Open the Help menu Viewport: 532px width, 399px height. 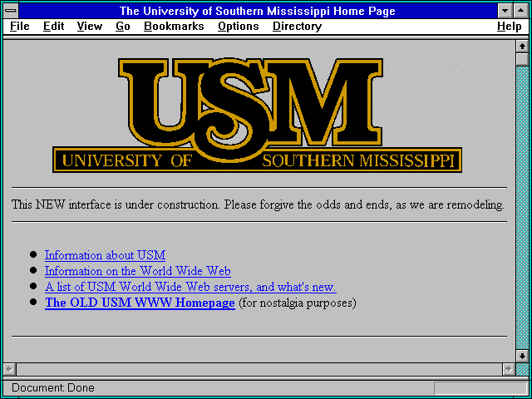pos(510,27)
